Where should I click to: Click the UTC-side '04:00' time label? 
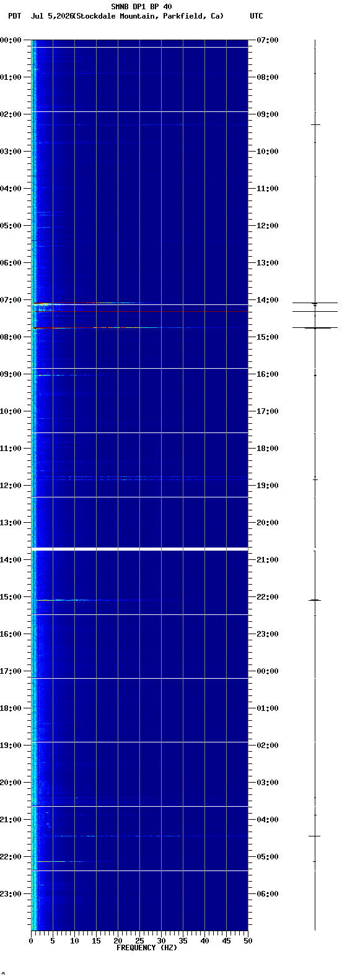(x=268, y=820)
